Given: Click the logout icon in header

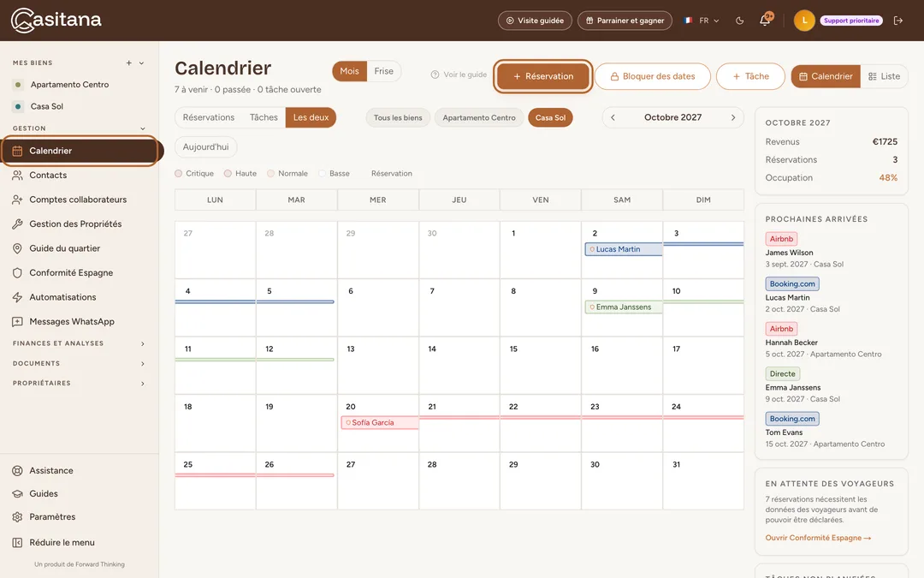Looking at the screenshot, I should pos(898,21).
